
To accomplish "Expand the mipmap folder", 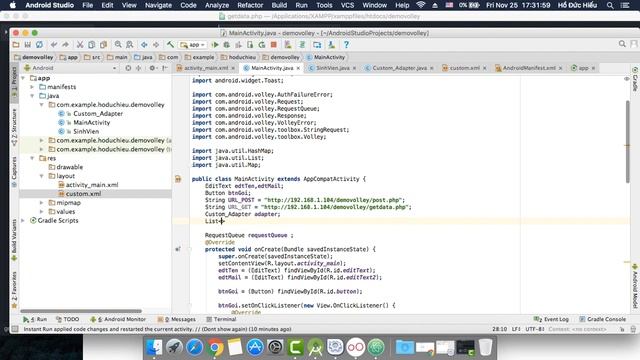I will [x=41, y=203].
